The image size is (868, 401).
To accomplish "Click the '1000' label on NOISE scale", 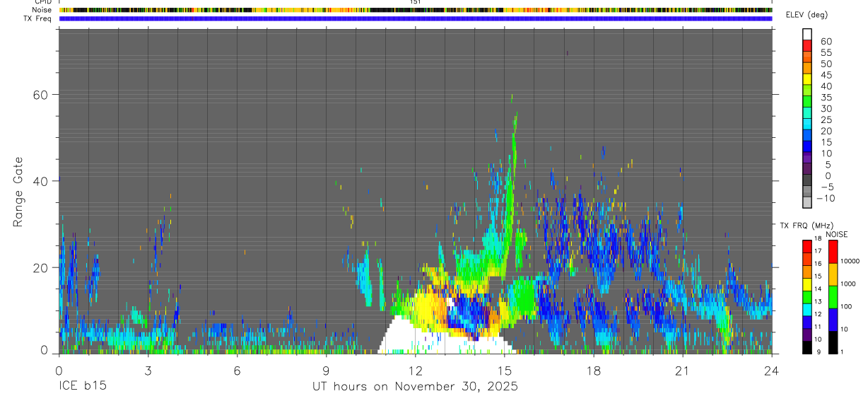I will click(848, 284).
